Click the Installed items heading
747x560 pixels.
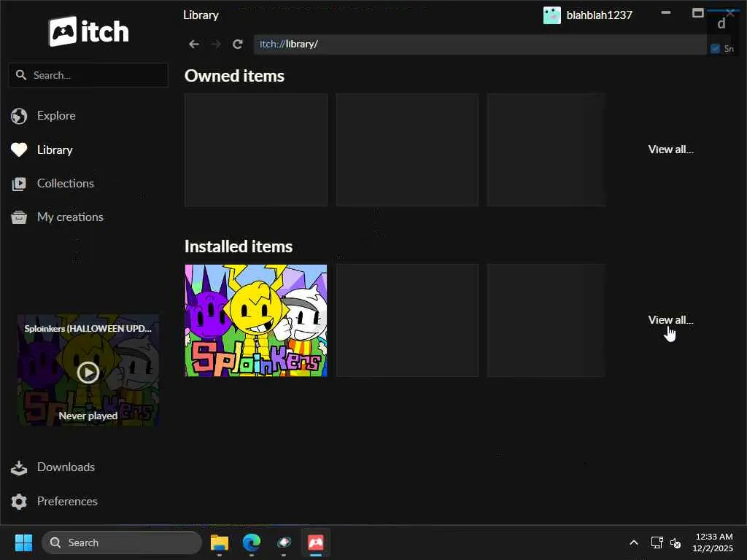pos(239,246)
